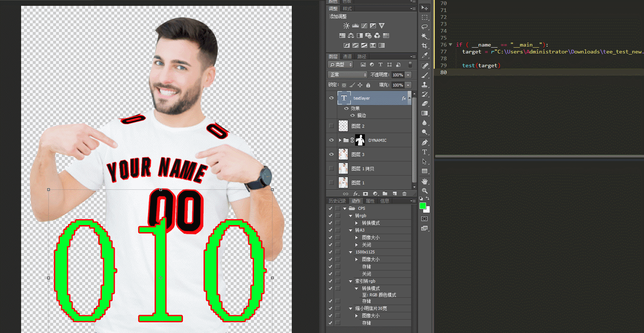Select the Hand tool

[x=425, y=181]
